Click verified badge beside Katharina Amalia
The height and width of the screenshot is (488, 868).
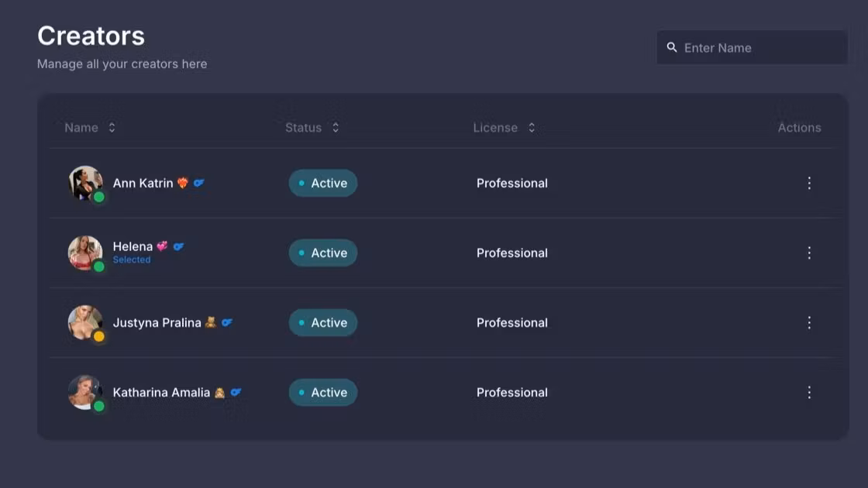pyautogui.click(x=236, y=392)
